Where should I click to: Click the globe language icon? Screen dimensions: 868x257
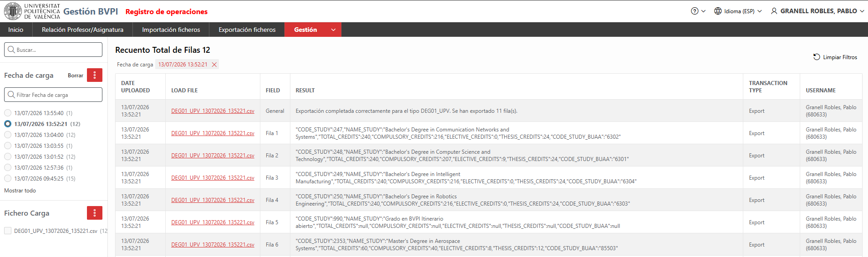click(718, 11)
